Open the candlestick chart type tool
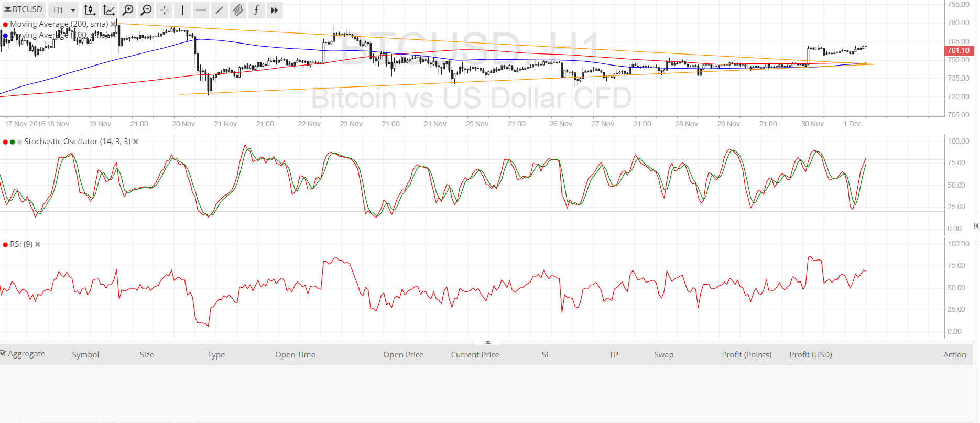 coord(90,10)
